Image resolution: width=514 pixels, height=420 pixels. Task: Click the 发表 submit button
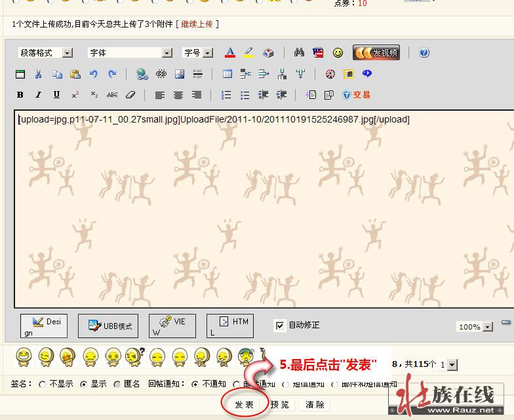point(244,405)
